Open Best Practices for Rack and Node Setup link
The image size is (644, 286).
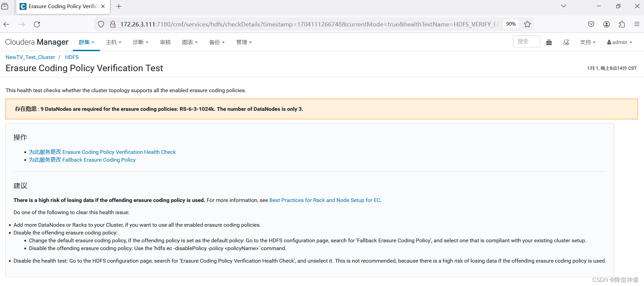coord(325,200)
